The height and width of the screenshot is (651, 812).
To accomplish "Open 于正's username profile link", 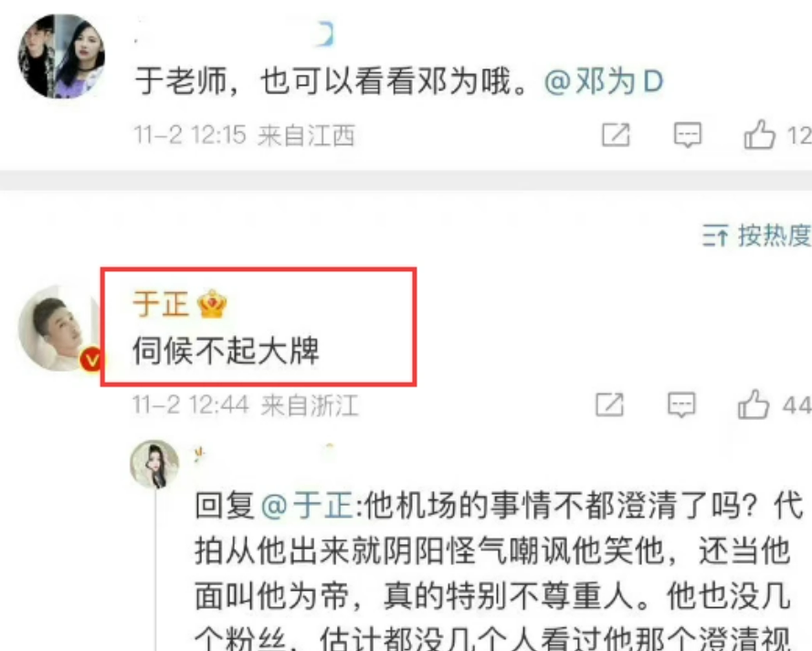I will pos(161,303).
